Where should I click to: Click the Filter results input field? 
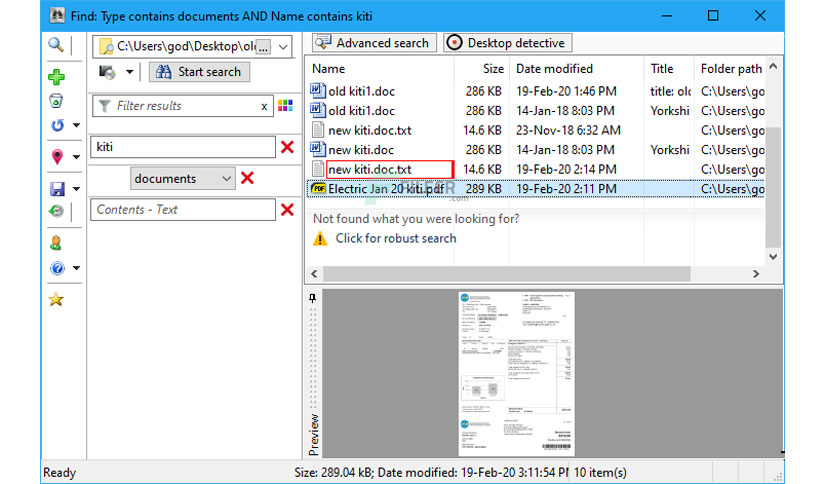click(183, 106)
